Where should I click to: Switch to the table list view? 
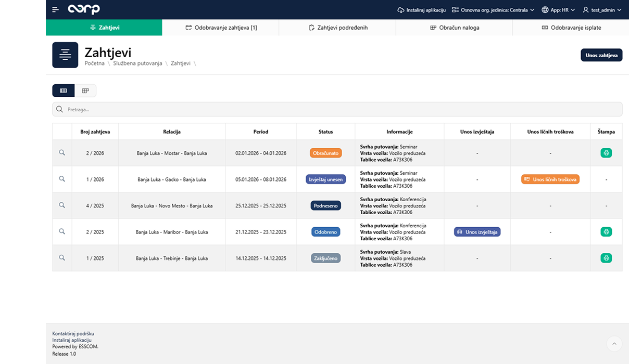point(64,90)
